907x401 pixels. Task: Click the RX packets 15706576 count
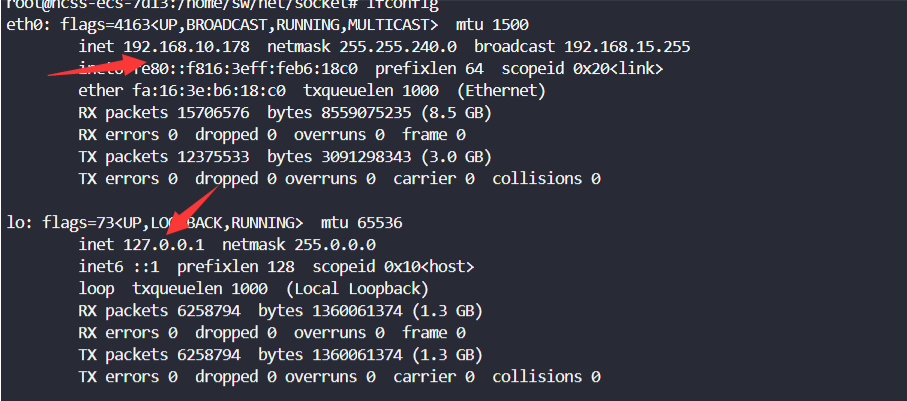(213, 113)
